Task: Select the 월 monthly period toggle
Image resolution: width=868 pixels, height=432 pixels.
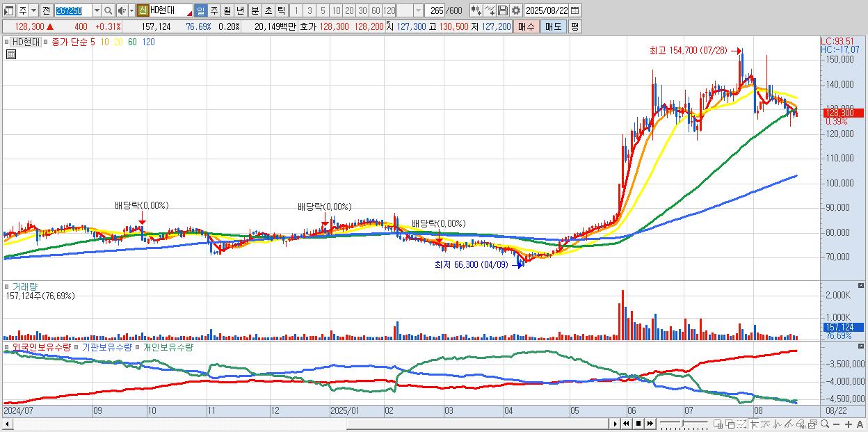Action: pyautogui.click(x=227, y=10)
